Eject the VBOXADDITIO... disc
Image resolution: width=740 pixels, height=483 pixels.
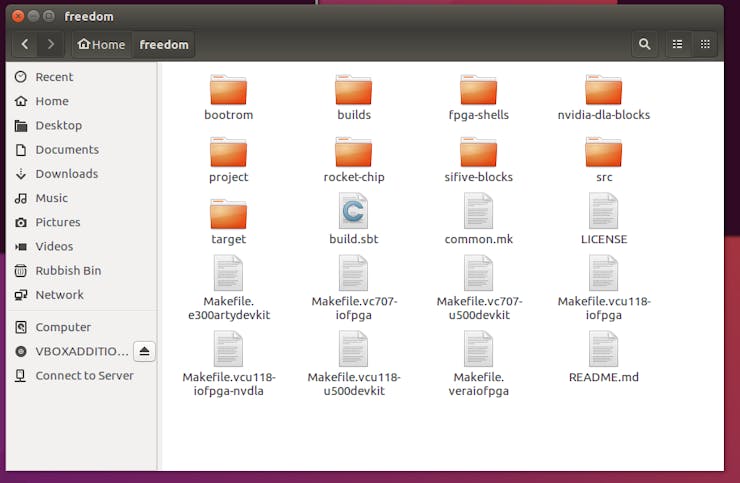point(144,351)
